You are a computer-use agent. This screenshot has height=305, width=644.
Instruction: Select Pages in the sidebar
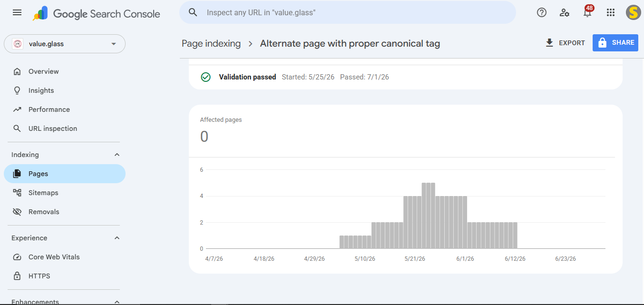65,174
